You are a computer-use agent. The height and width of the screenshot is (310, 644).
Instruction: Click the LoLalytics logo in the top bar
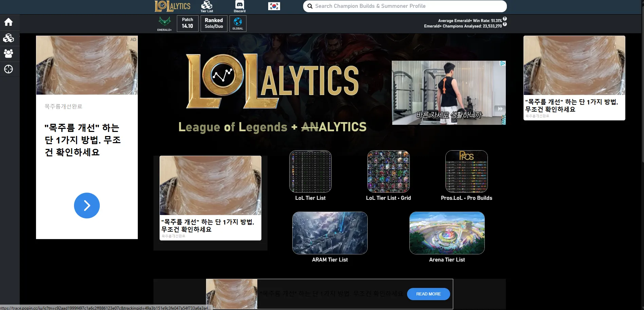[172, 6]
